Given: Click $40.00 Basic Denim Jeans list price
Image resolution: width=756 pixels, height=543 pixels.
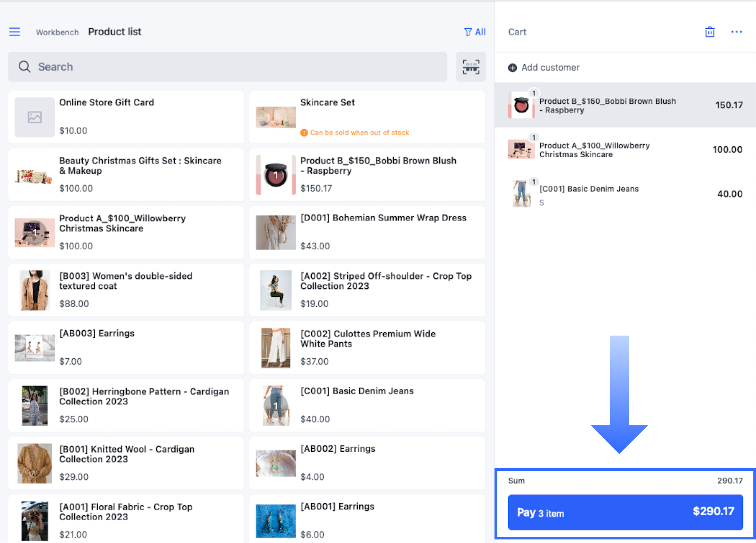Looking at the screenshot, I should (x=315, y=419).
